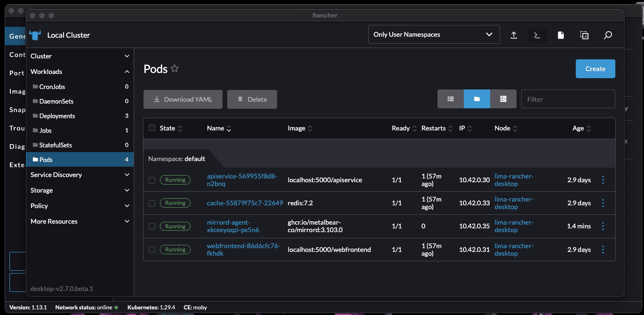Expand the Cluster sidebar section

pyautogui.click(x=80, y=56)
